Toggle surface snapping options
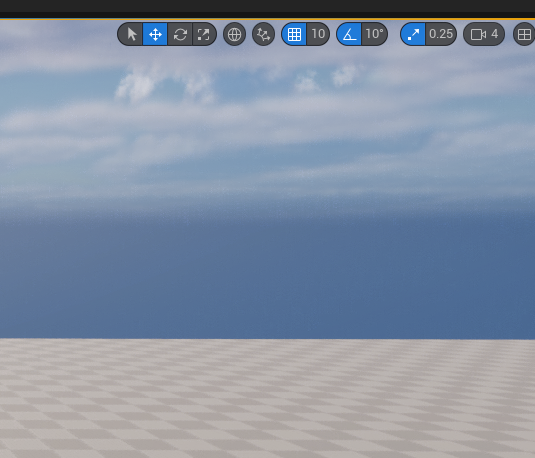The height and width of the screenshot is (458, 535). click(263, 34)
